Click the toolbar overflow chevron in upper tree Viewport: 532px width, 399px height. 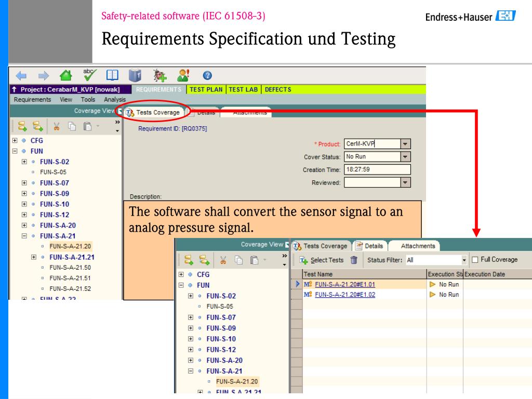(x=117, y=122)
